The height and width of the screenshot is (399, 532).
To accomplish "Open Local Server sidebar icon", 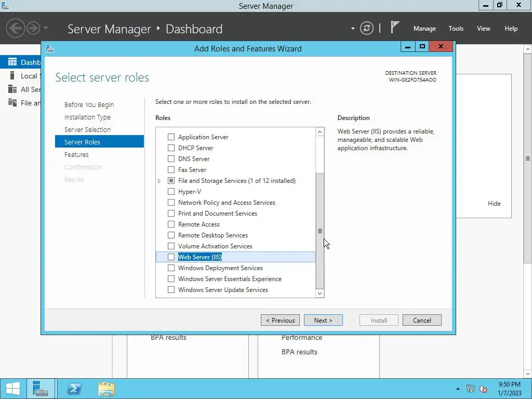I will (12, 76).
